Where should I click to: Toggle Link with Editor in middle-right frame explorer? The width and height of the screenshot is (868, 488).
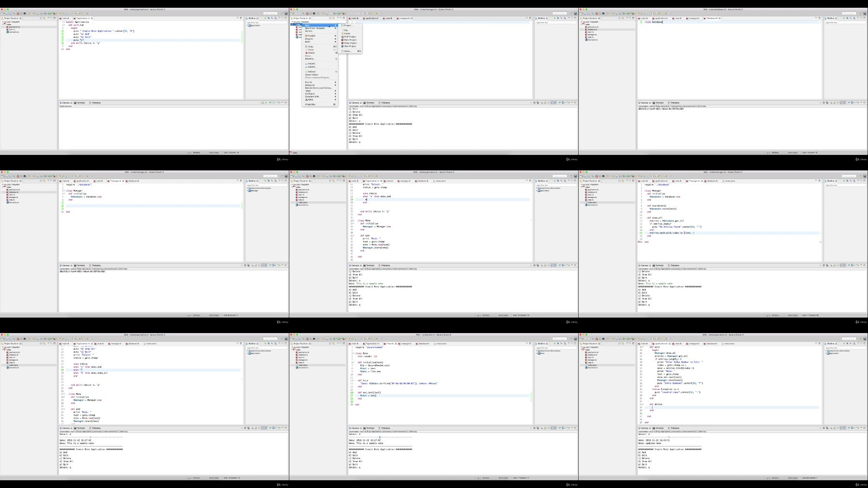tap(623, 181)
